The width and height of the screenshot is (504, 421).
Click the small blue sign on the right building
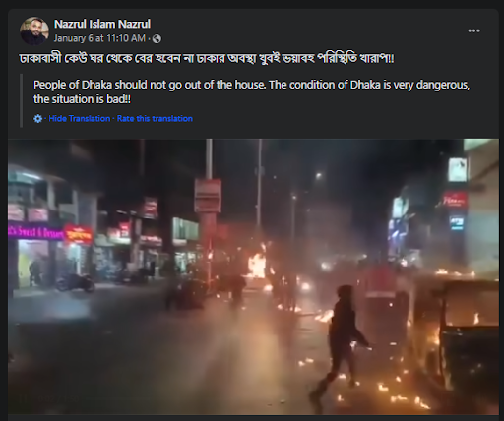[457, 223]
